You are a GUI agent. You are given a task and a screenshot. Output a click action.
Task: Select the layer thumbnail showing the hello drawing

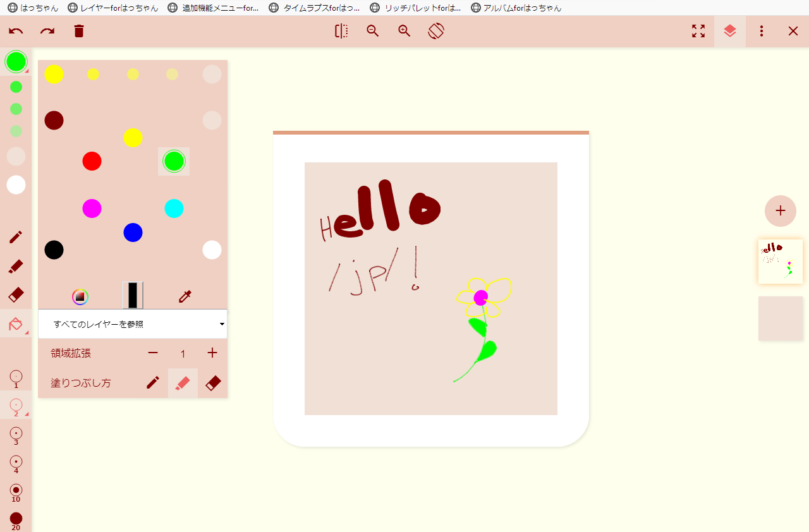click(x=781, y=262)
